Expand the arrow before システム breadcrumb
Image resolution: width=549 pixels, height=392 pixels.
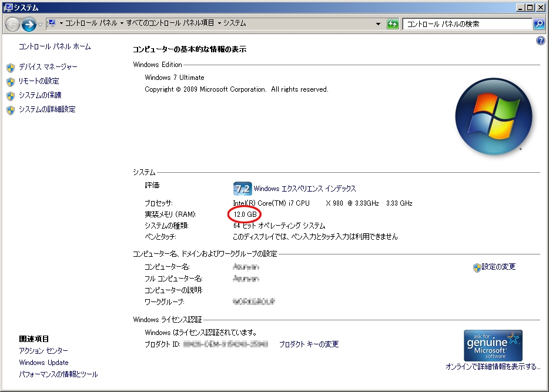point(219,24)
